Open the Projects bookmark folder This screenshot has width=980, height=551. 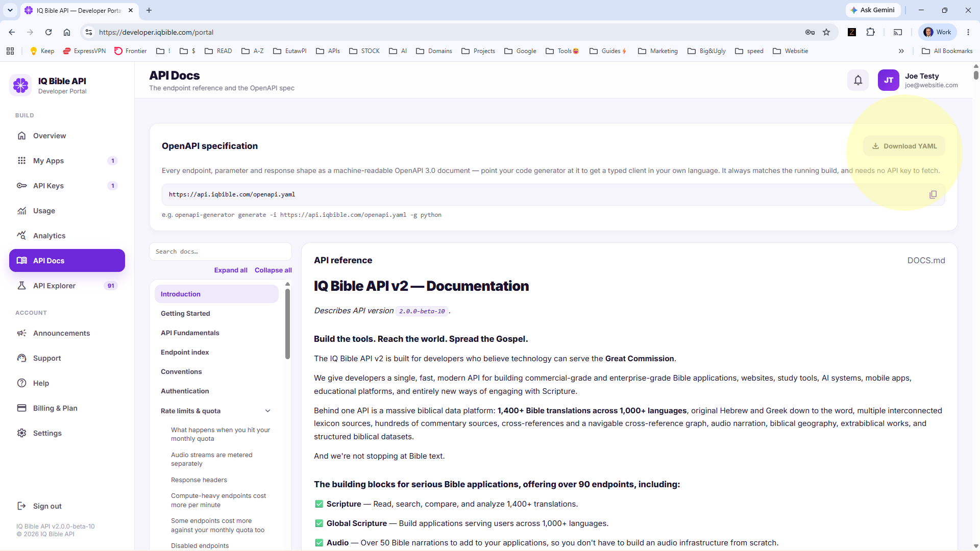pyautogui.click(x=478, y=51)
